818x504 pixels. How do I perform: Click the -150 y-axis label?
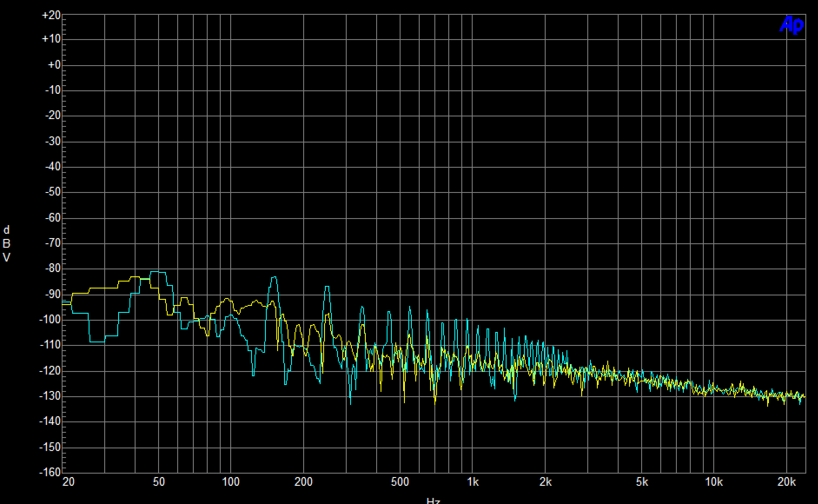tap(50, 447)
